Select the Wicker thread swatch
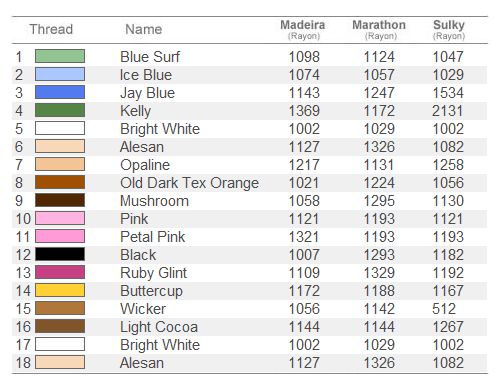Viewport: 500px width, 384px height. pyautogui.click(x=60, y=308)
